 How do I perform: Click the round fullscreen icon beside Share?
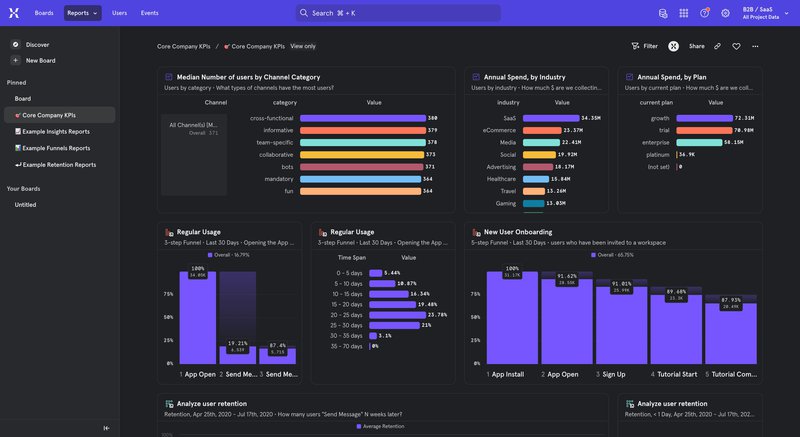coord(673,46)
